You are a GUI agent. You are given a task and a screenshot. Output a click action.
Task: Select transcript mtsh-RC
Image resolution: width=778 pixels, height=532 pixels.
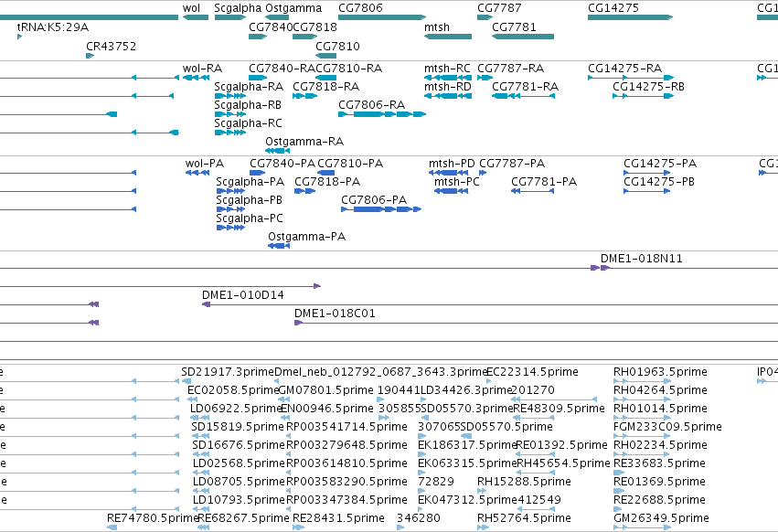[x=448, y=78]
